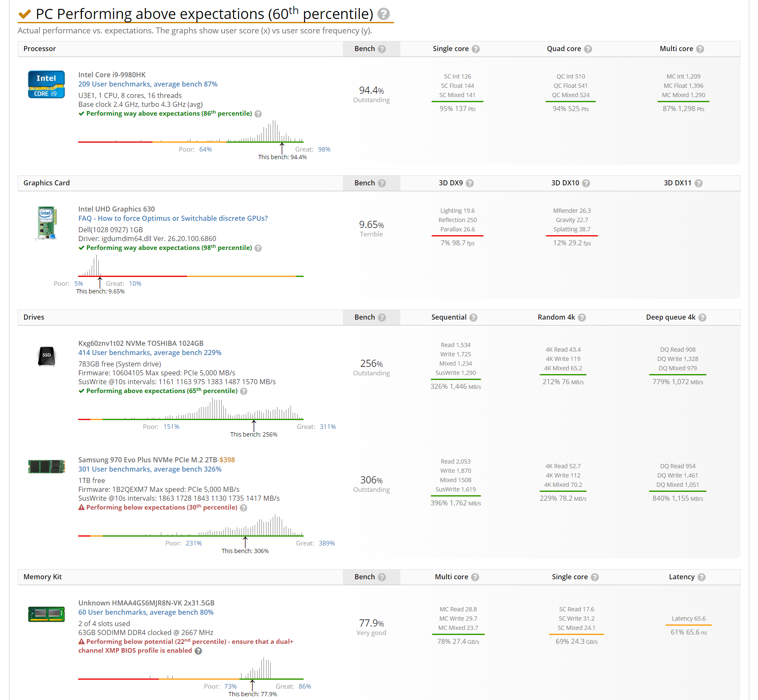Click help icon after 98th percentile text
This screenshot has width=758, height=700.
(x=258, y=248)
